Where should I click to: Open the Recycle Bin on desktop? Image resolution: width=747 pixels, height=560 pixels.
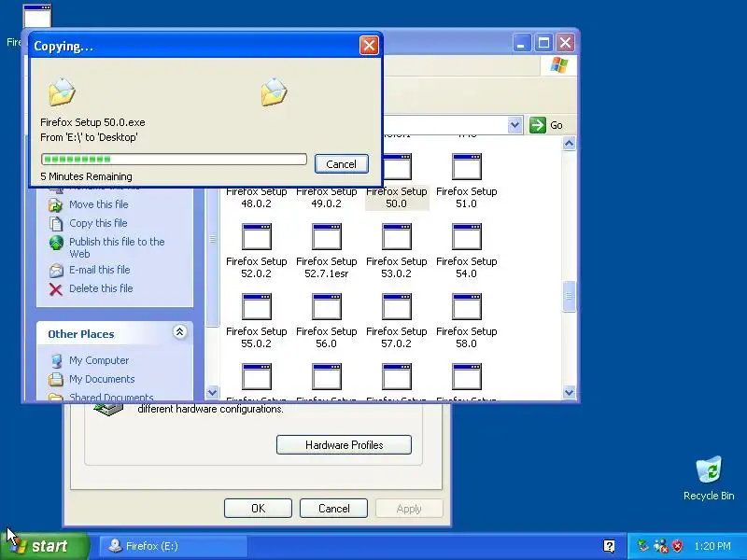(709, 478)
